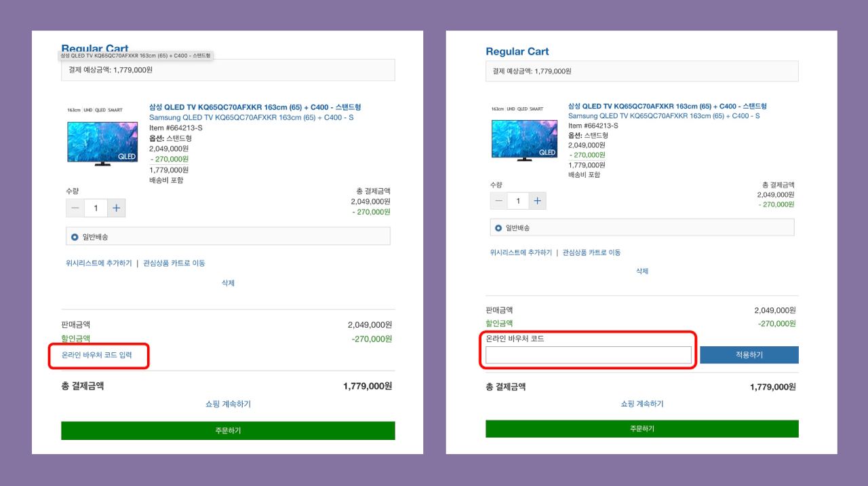This screenshot has height=486, width=868.
Task: Click the 적용하기 button in right cart
Action: pos(749,355)
